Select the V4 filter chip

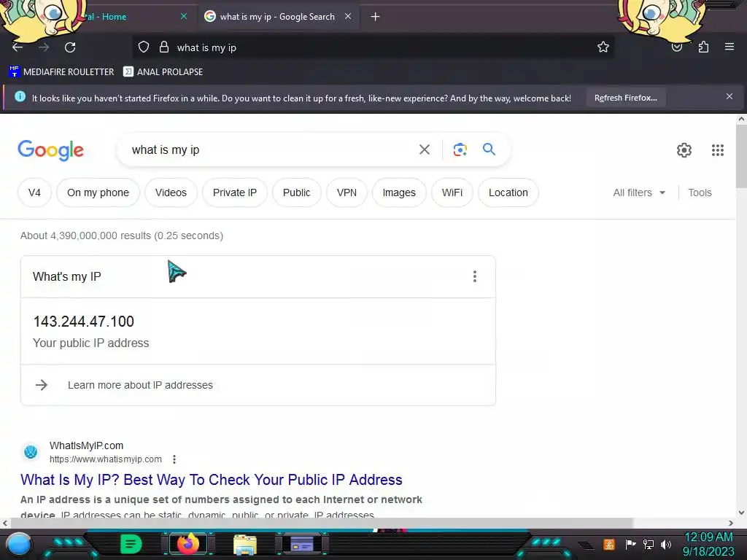click(34, 192)
